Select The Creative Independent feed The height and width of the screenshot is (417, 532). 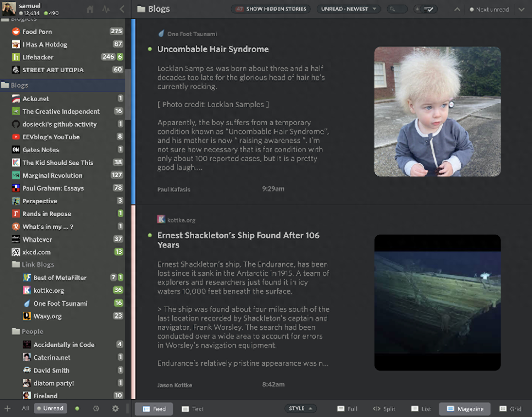click(62, 111)
